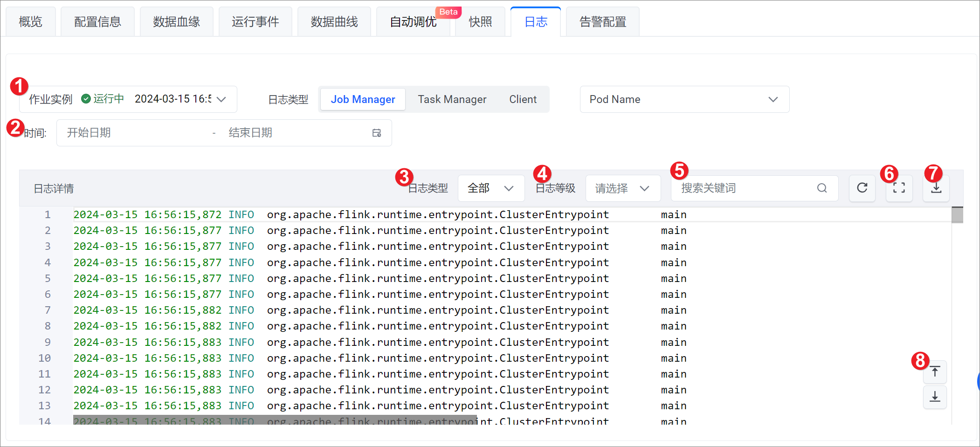Viewport: 980px width, 447px height.
Task: Toggle fullscreen log view icon
Action: [x=899, y=188]
